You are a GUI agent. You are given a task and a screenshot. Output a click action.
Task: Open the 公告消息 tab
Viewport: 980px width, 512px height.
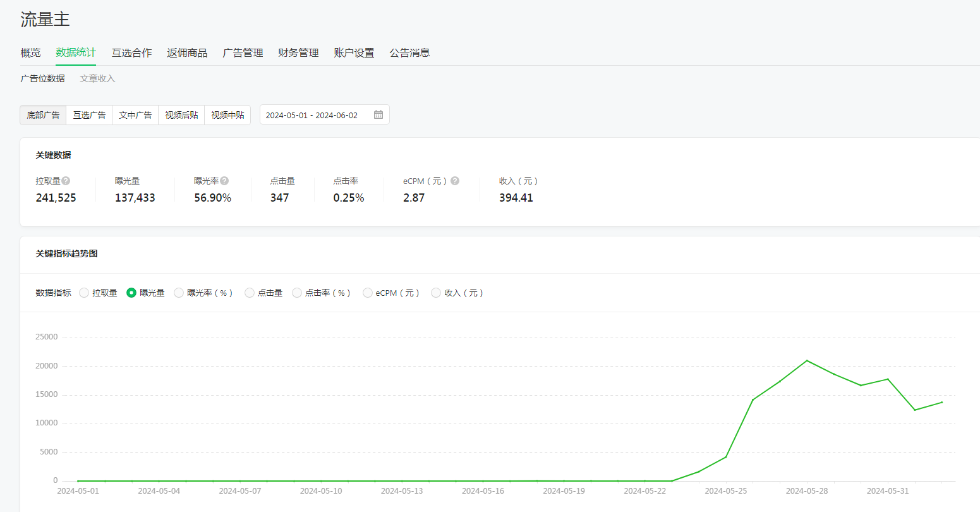point(409,52)
